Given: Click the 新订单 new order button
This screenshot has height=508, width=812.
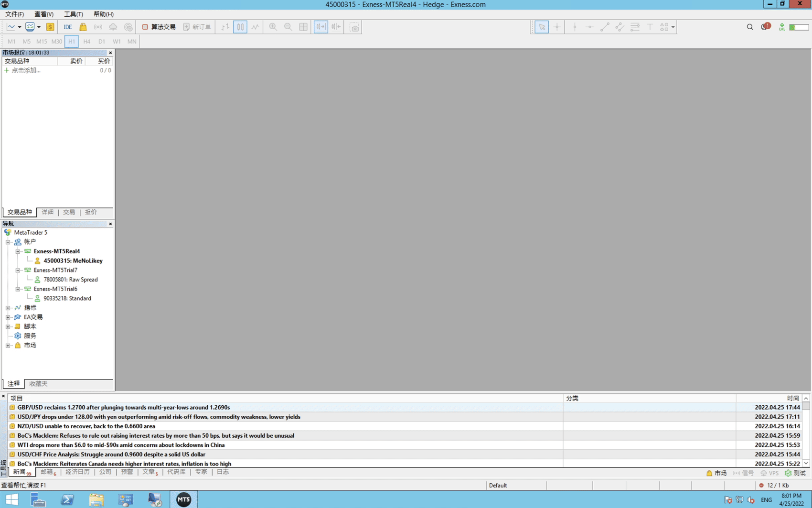Looking at the screenshot, I should [197, 27].
